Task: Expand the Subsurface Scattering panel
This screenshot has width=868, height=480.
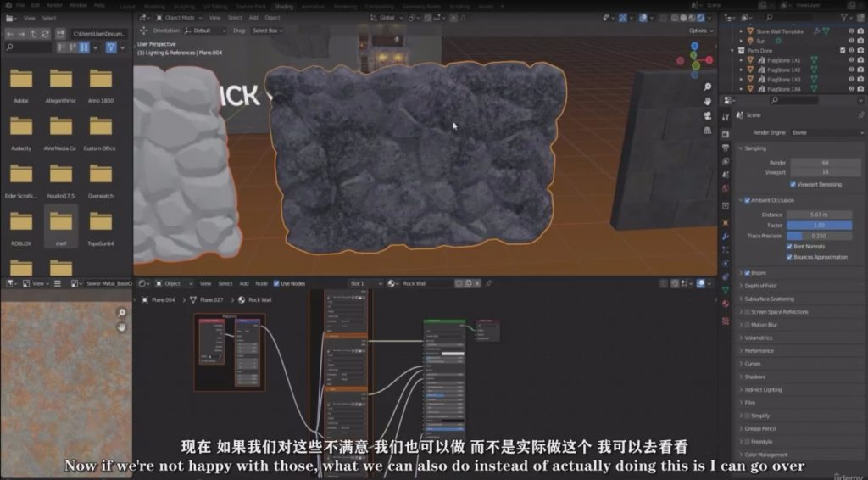Action: (x=768, y=299)
